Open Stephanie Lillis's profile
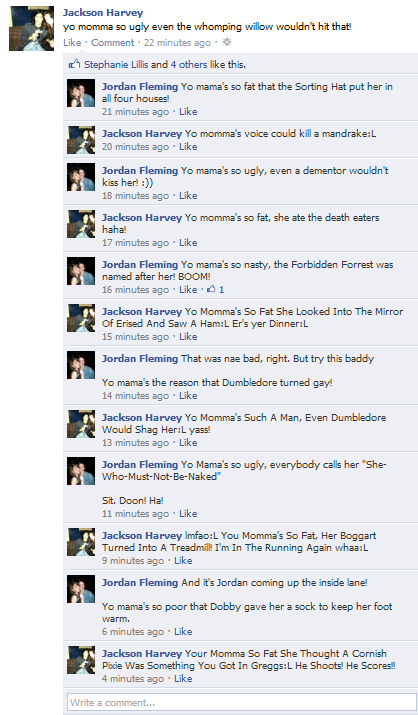418x715 pixels. tap(116, 64)
